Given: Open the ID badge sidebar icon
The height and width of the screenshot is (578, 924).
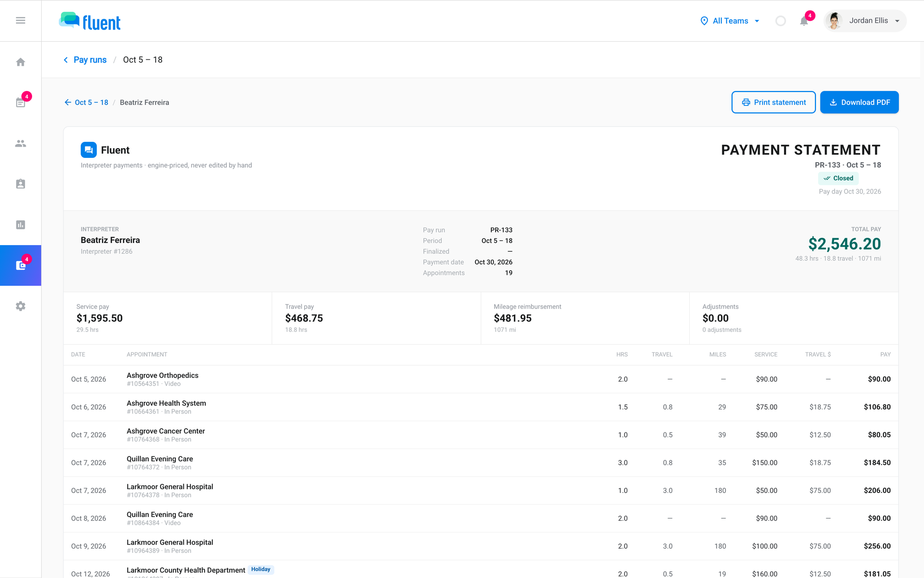Looking at the screenshot, I should (x=20, y=184).
